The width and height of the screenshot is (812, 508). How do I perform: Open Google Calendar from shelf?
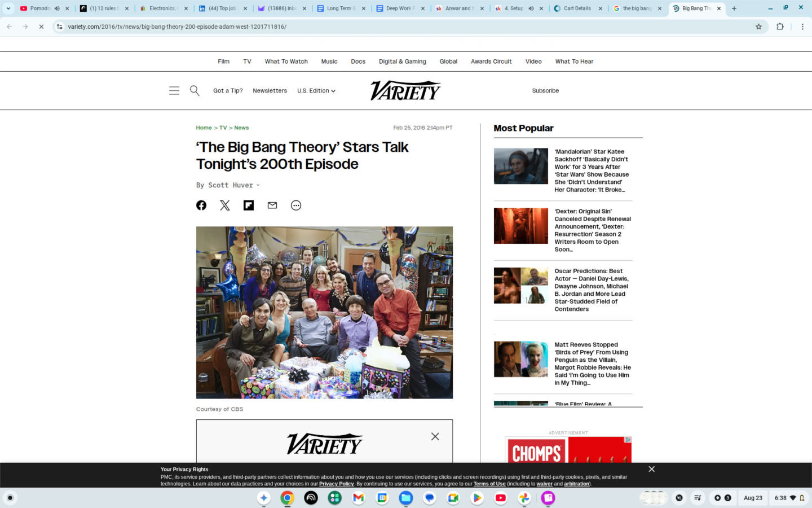pos(382,498)
